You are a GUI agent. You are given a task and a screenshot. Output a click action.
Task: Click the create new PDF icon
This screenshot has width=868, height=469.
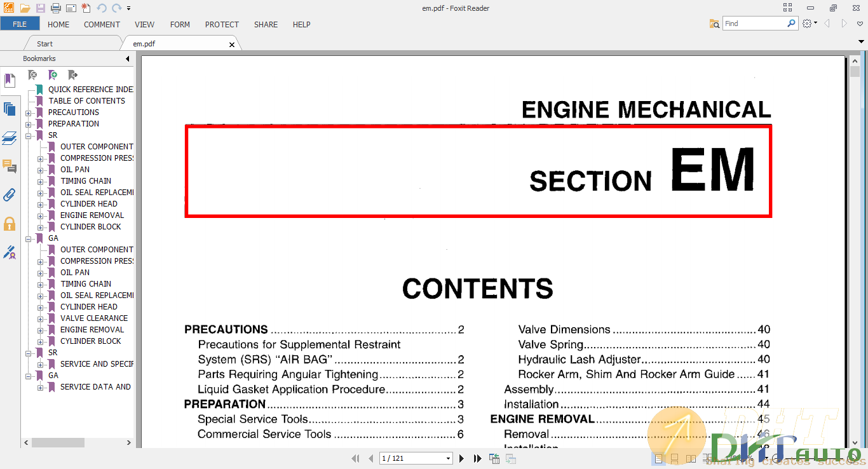coord(86,8)
